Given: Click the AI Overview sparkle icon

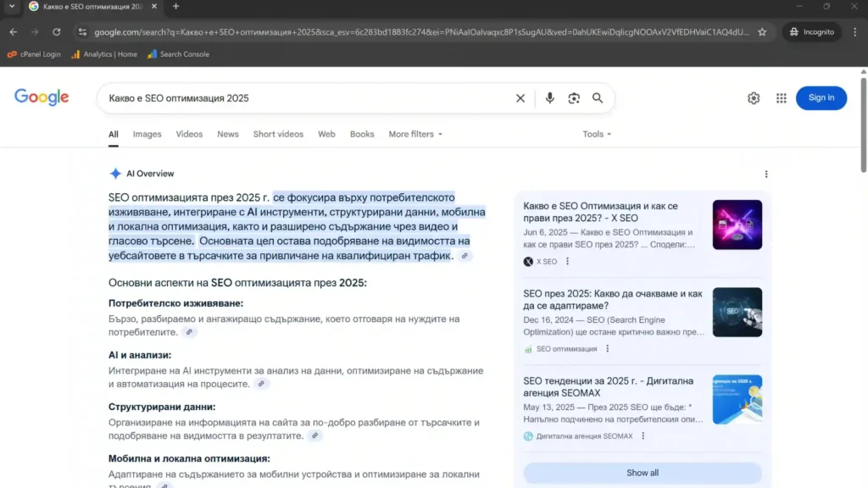Looking at the screenshot, I should tap(115, 174).
